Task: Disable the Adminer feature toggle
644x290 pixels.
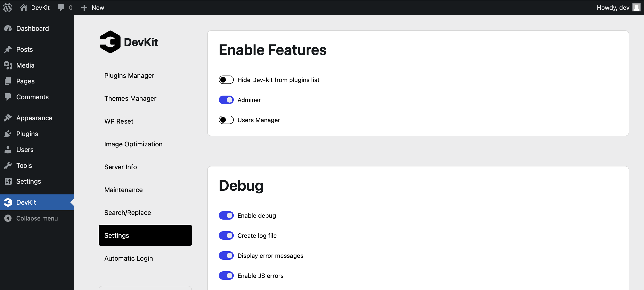Action: [x=226, y=100]
